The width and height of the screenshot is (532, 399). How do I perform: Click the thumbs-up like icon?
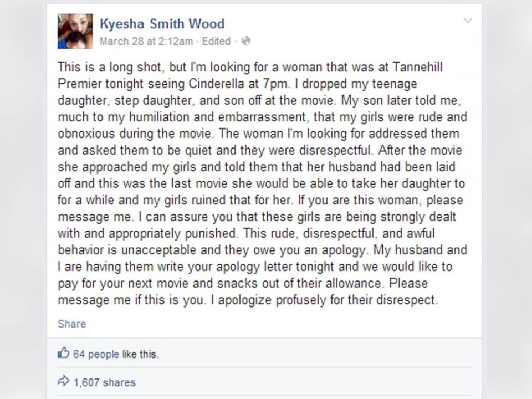tap(64, 353)
